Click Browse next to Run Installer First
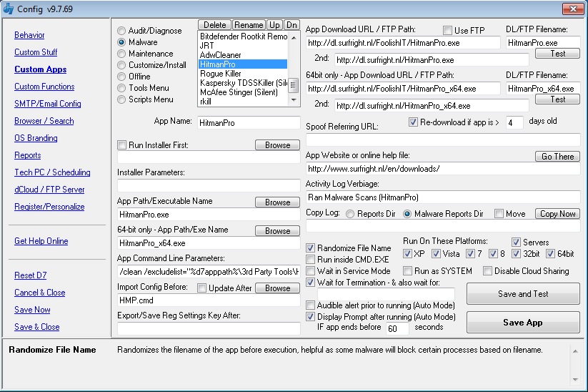The image size is (588, 392). pos(277,145)
